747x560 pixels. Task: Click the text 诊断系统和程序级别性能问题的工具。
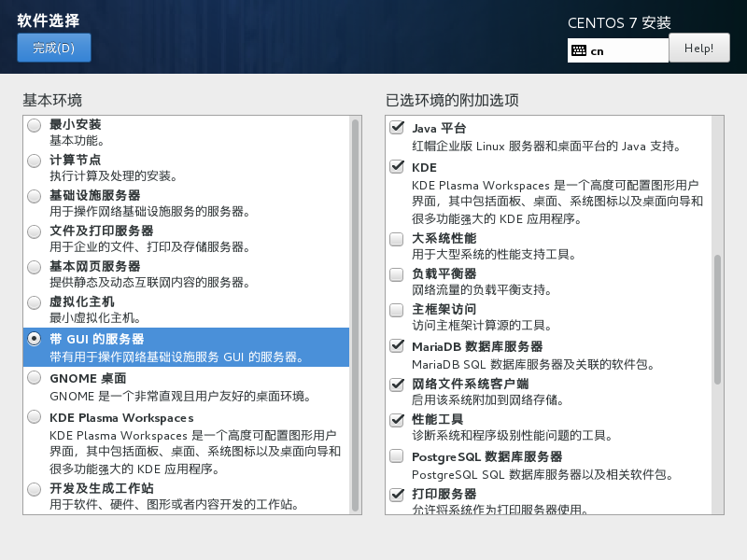tap(512, 436)
